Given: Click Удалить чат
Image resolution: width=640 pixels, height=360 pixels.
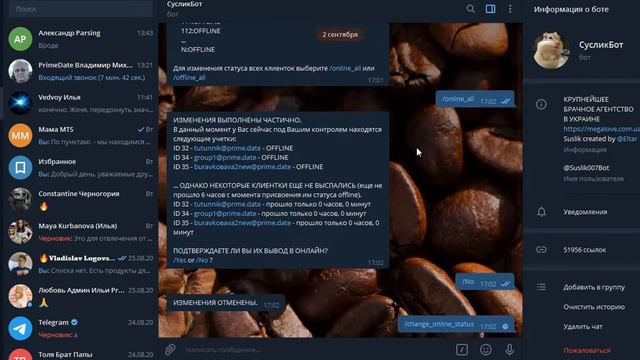Looking at the screenshot, I should 583,327.
